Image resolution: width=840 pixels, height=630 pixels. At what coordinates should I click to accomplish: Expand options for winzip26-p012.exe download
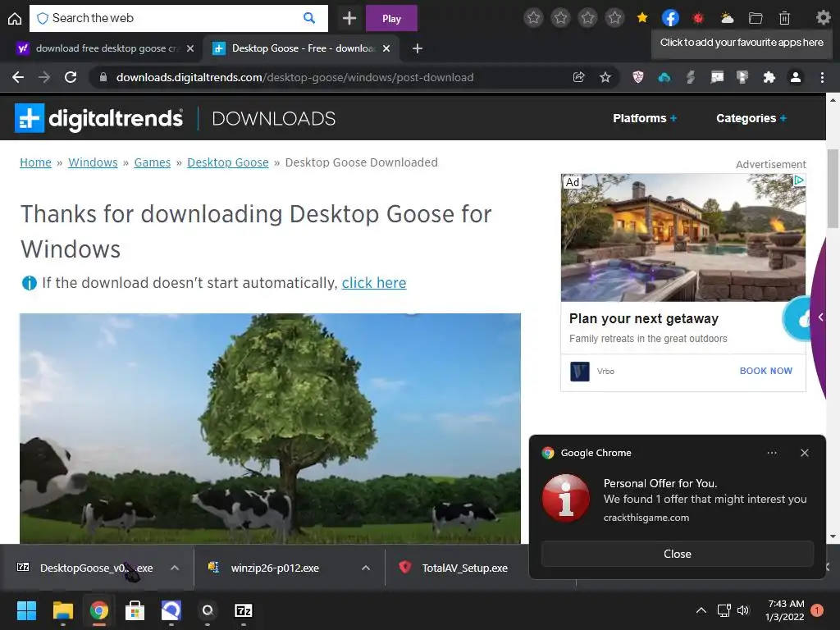(x=366, y=568)
